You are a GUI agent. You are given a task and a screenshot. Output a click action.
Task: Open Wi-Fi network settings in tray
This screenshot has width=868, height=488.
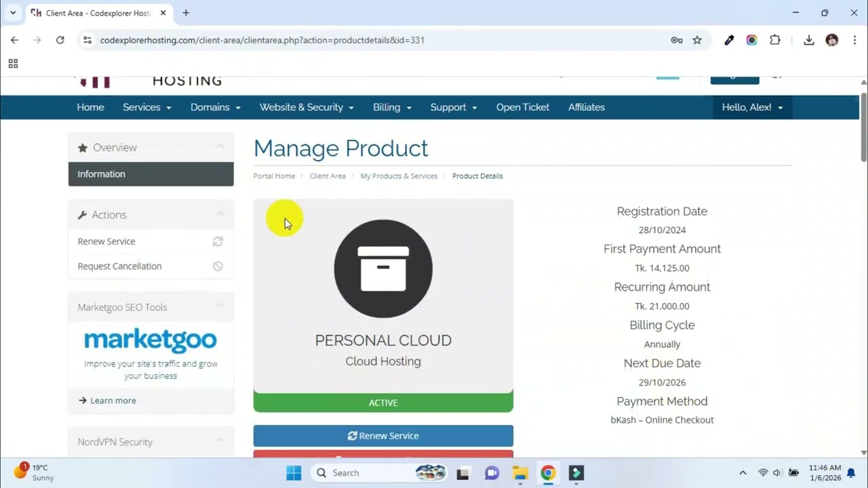click(763, 473)
